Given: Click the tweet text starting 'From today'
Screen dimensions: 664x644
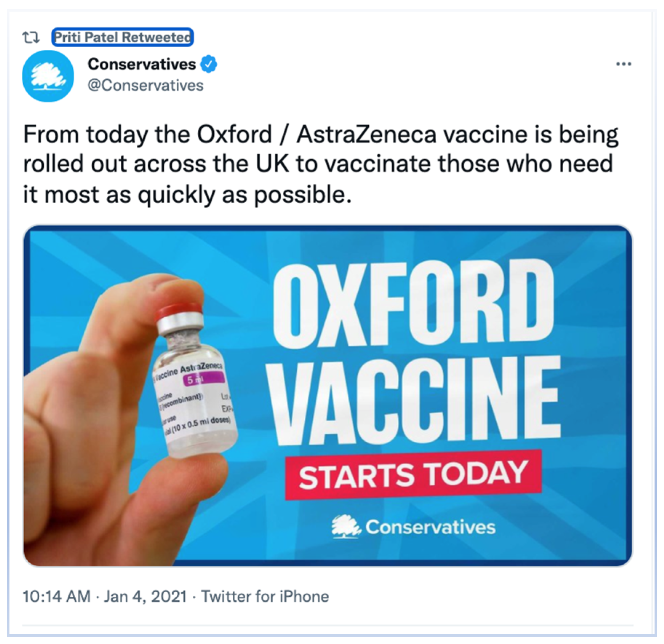Looking at the screenshot, I should click(x=320, y=164).
